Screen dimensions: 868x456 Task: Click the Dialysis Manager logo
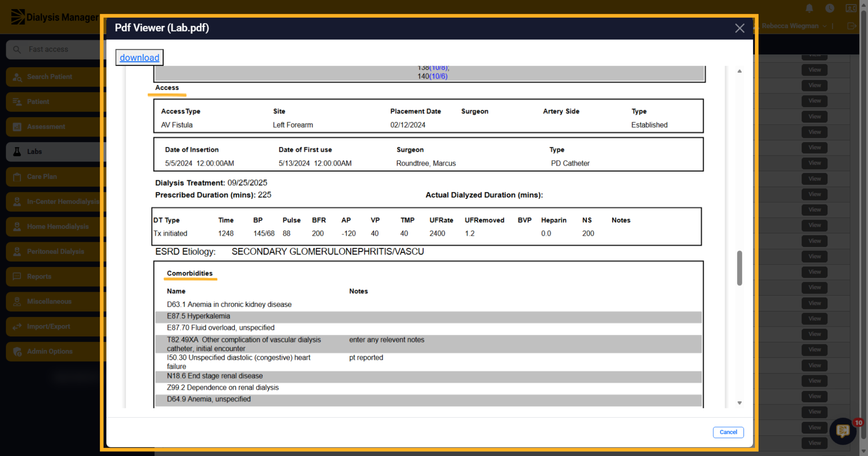pos(54,17)
